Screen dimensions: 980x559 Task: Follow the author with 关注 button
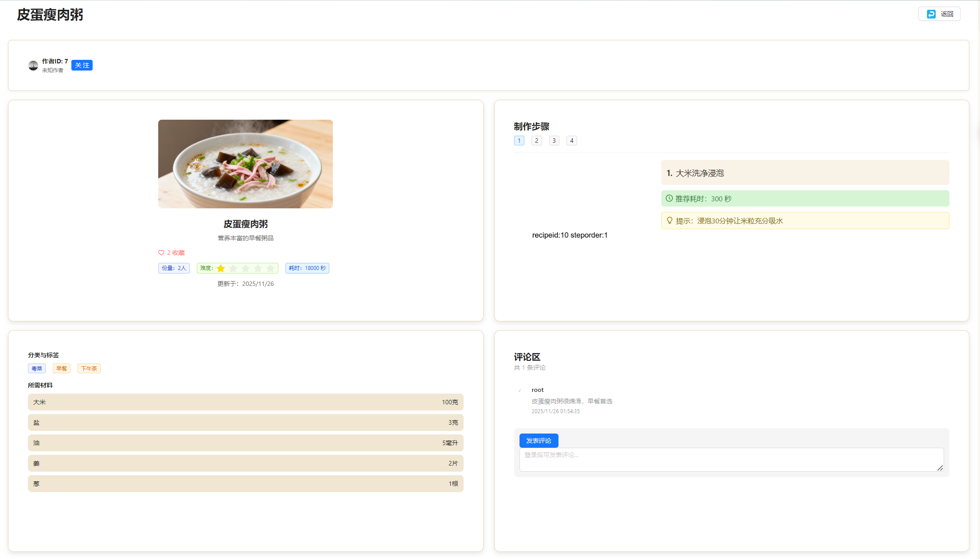tap(82, 65)
